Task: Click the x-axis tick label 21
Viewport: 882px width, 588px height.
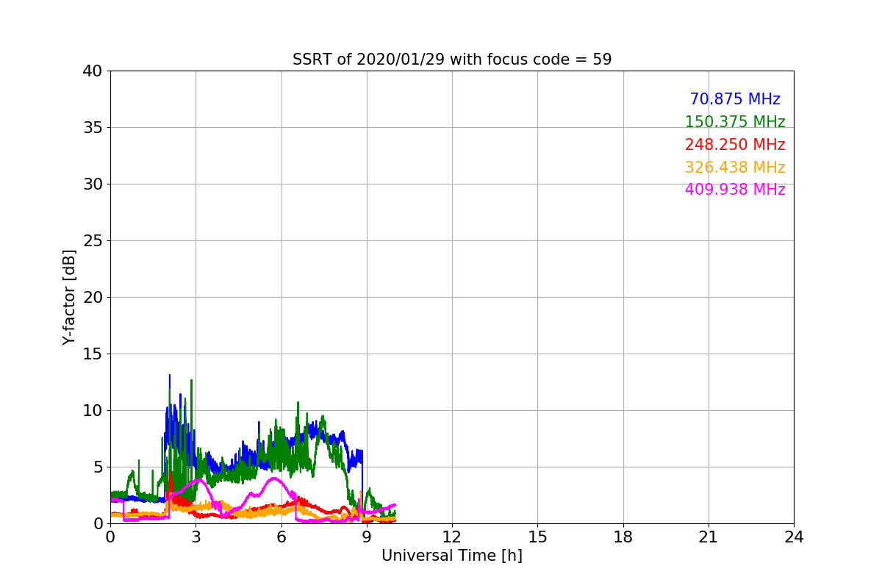Action: click(709, 537)
